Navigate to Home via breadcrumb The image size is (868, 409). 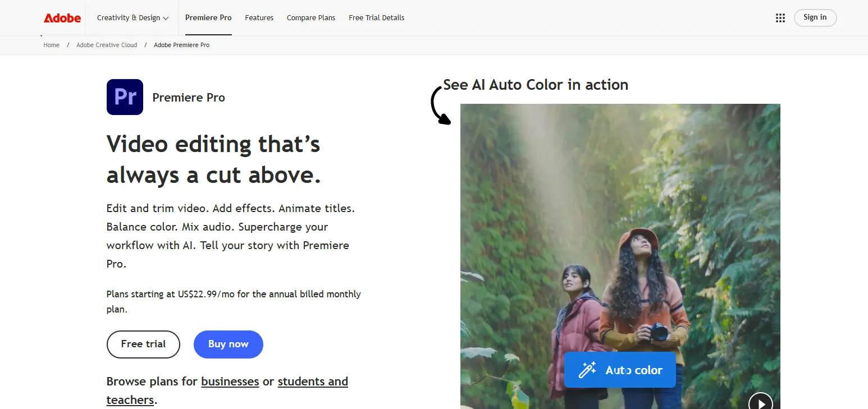51,45
